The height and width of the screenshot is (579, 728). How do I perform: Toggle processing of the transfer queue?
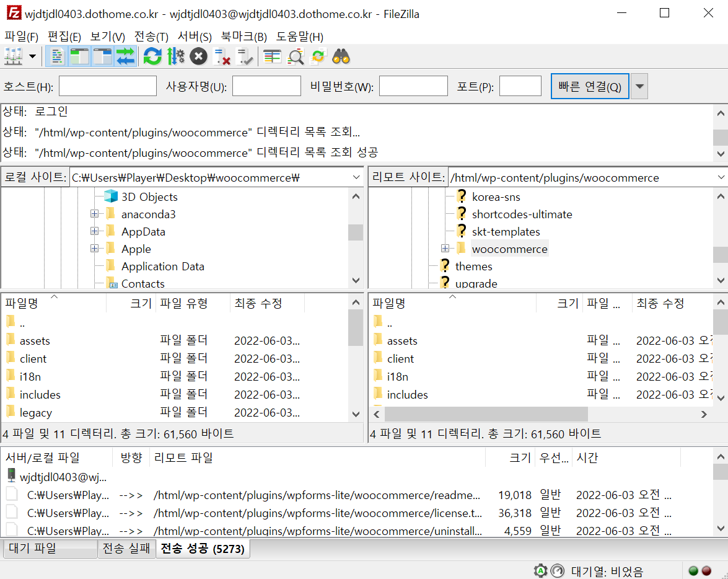(x=176, y=56)
